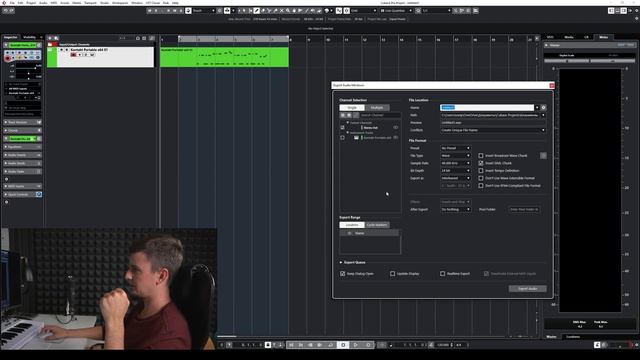The image size is (640, 360).
Task: Collapse Output Channels tree group
Action: pos(348,122)
